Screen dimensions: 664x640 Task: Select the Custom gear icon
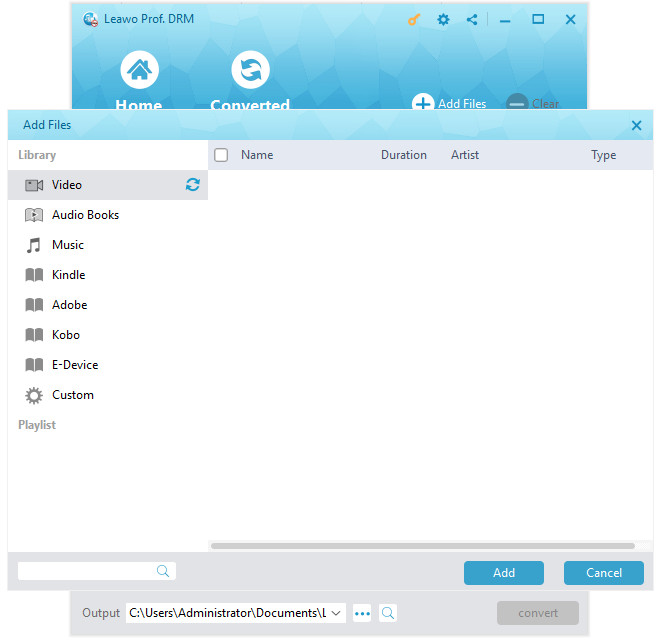coord(34,396)
